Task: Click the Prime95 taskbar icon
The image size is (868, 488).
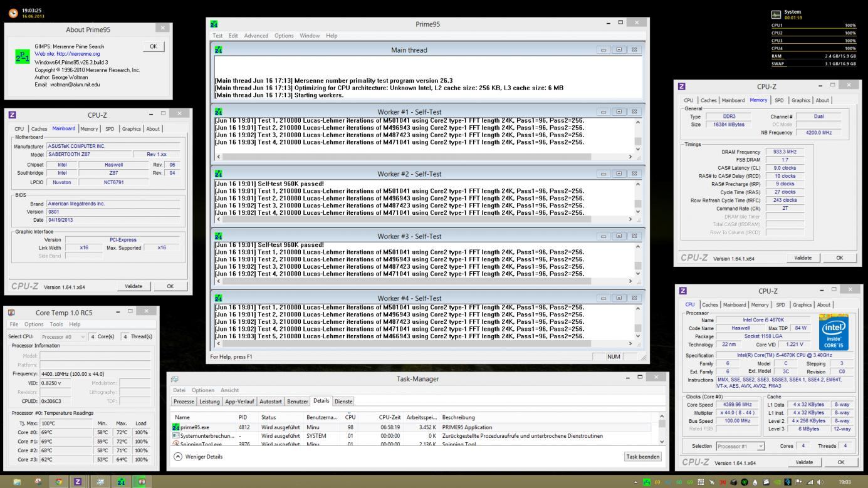Action: click(120, 482)
